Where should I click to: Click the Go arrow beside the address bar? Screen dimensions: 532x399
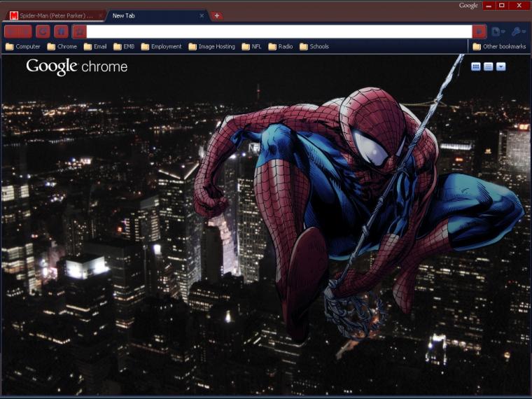click(479, 32)
